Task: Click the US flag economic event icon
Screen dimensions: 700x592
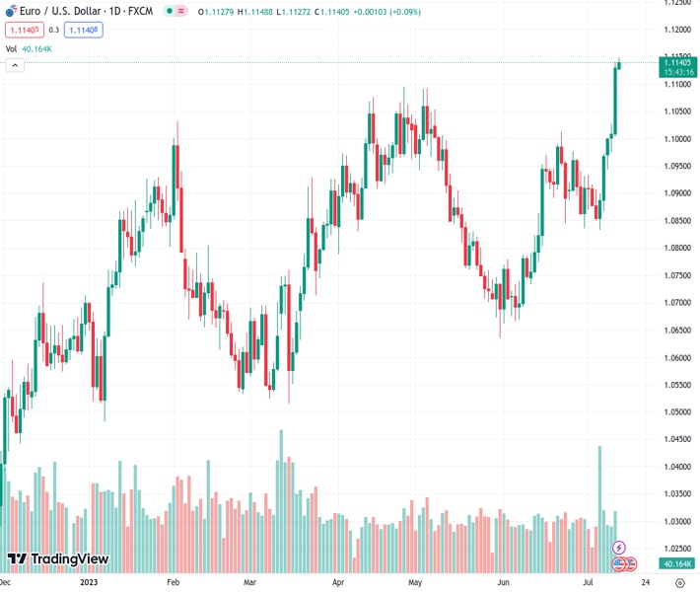Action: 619,564
